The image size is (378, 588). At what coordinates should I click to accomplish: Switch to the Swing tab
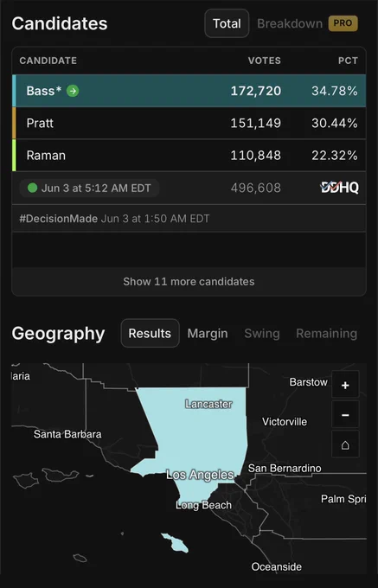click(262, 334)
